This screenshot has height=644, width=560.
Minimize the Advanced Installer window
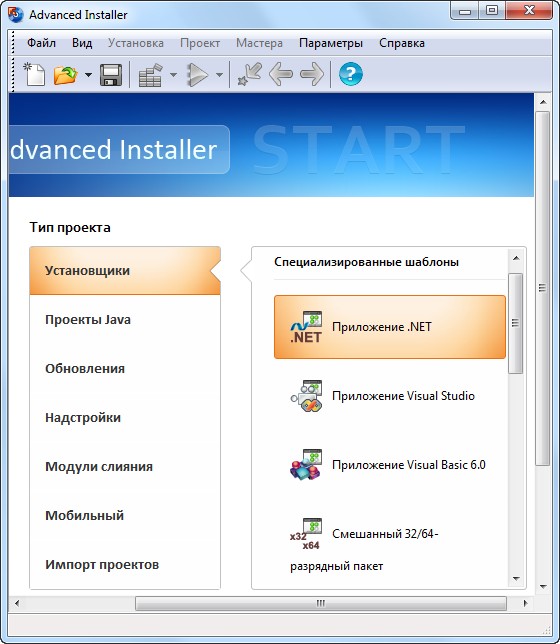[x=465, y=11]
